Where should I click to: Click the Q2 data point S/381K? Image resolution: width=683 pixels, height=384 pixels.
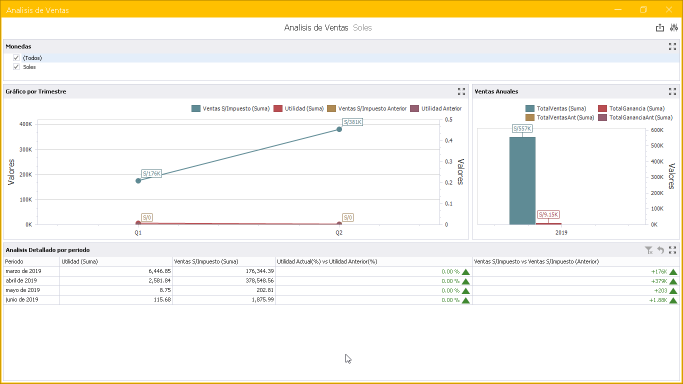click(x=339, y=129)
